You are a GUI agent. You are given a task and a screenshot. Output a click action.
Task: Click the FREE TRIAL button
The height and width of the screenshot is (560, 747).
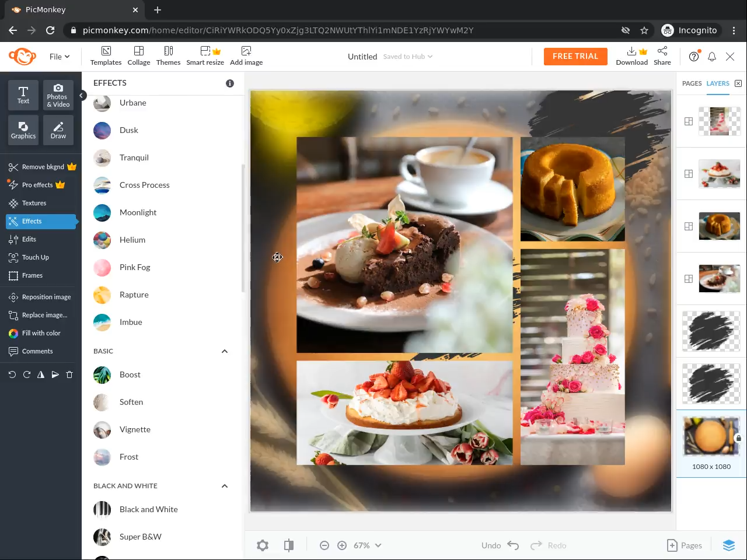pyautogui.click(x=575, y=57)
